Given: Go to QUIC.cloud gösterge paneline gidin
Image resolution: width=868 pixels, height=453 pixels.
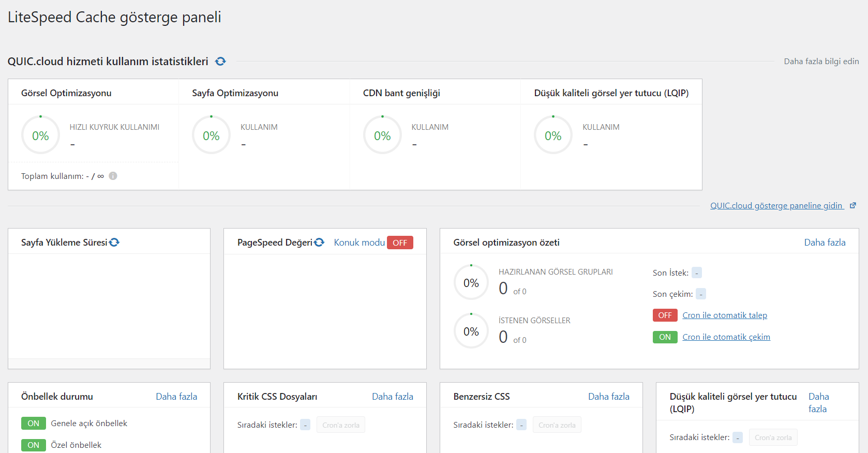Looking at the screenshot, I should click(x=776, y=205).
